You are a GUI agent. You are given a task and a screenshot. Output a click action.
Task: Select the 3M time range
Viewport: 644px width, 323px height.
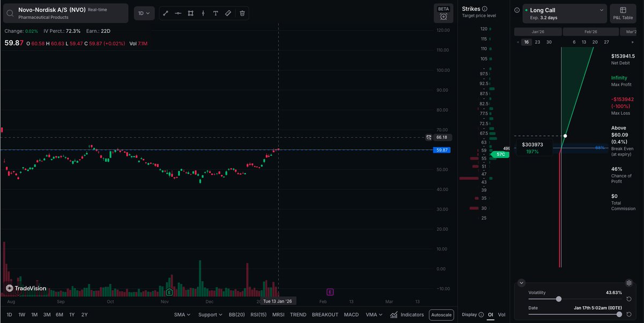(47, 314)
